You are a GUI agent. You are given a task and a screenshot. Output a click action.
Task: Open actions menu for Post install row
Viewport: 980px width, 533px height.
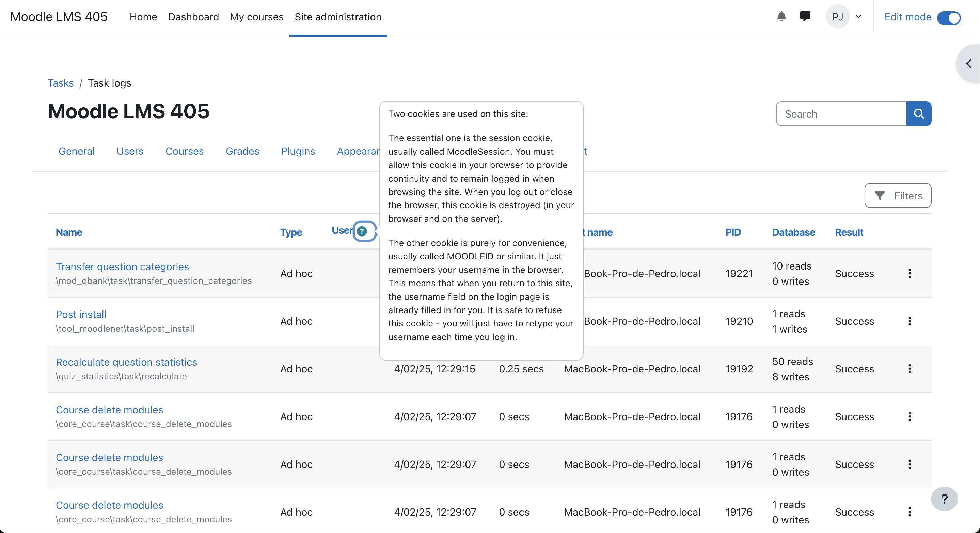click(910, 321)
